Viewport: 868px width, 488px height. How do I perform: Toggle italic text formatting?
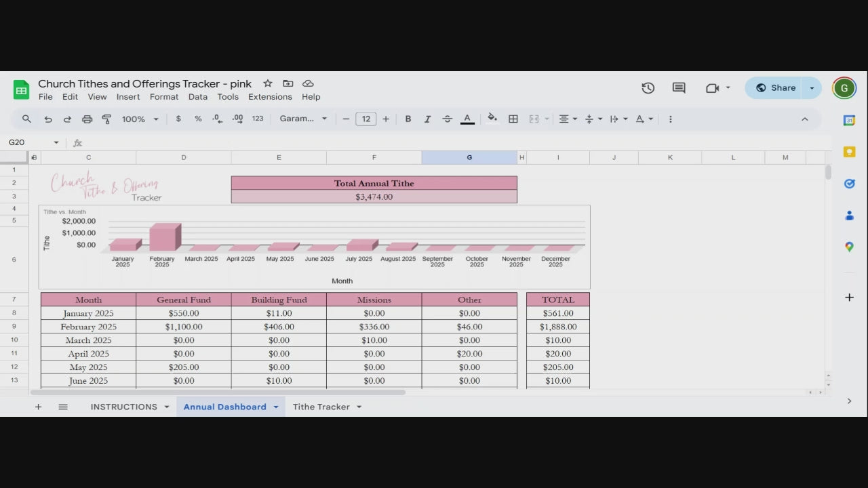pyautogui.click(x=427, y=119)
